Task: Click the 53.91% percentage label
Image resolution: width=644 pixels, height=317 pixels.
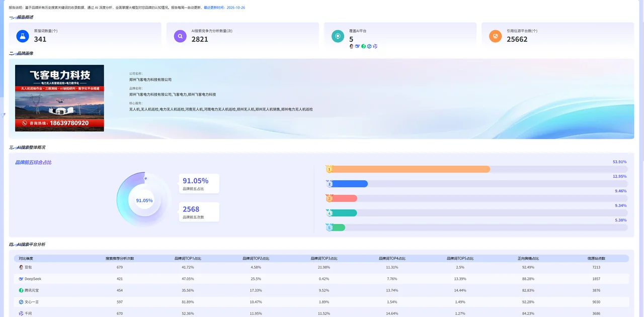Action: coord(620,162)
